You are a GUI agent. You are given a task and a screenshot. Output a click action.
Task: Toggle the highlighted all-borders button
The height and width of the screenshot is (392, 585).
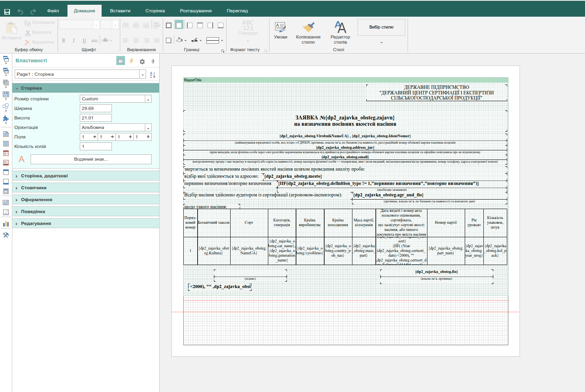pos(179,25)
